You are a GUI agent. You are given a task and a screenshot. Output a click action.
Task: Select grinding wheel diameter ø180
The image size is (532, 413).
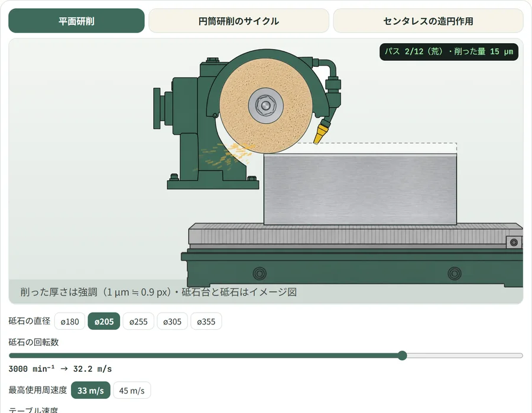(70, 321)
